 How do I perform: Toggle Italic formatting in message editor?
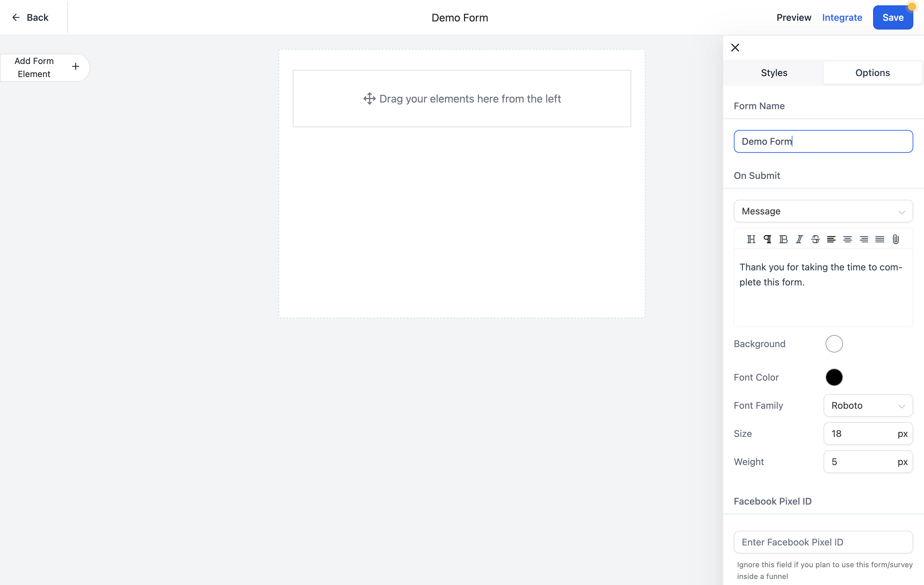(799, 240)
